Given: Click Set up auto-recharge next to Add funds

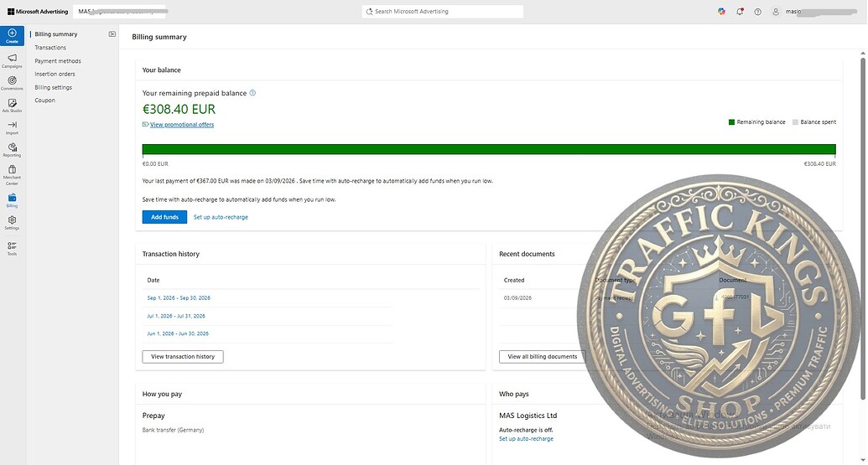Looking at the screenshot, I should point(221,217).
